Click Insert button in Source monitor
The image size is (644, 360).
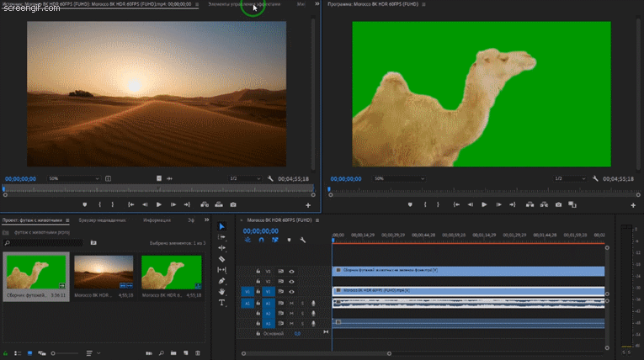(x=205, y=204)
